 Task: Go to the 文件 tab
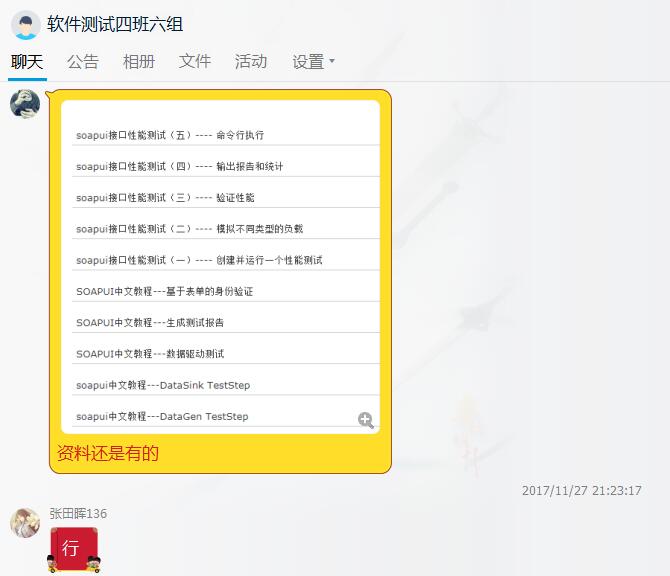coord(195,62)
